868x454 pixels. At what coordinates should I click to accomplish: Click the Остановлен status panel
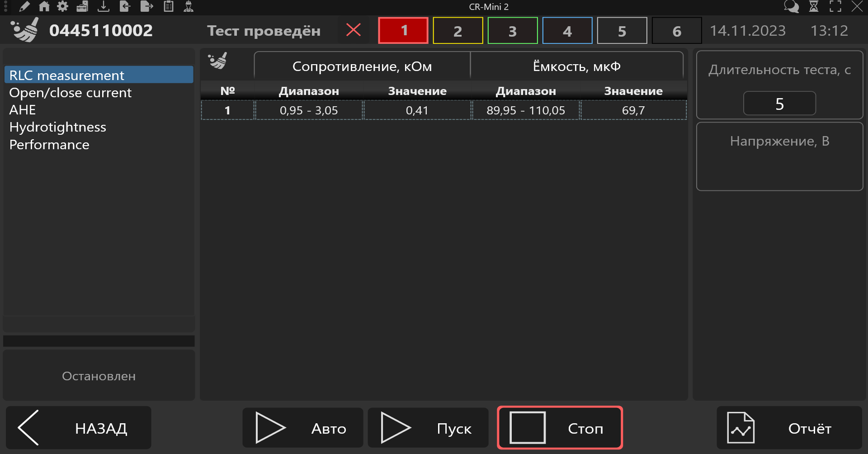(99, 375)
